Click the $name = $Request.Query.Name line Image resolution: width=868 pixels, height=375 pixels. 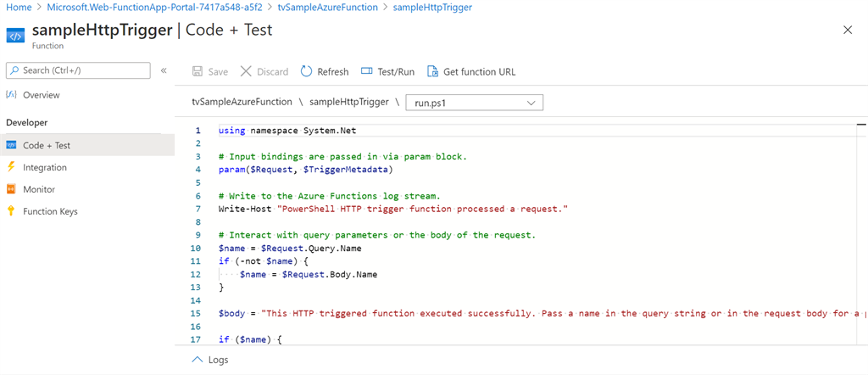click(290, 248)
